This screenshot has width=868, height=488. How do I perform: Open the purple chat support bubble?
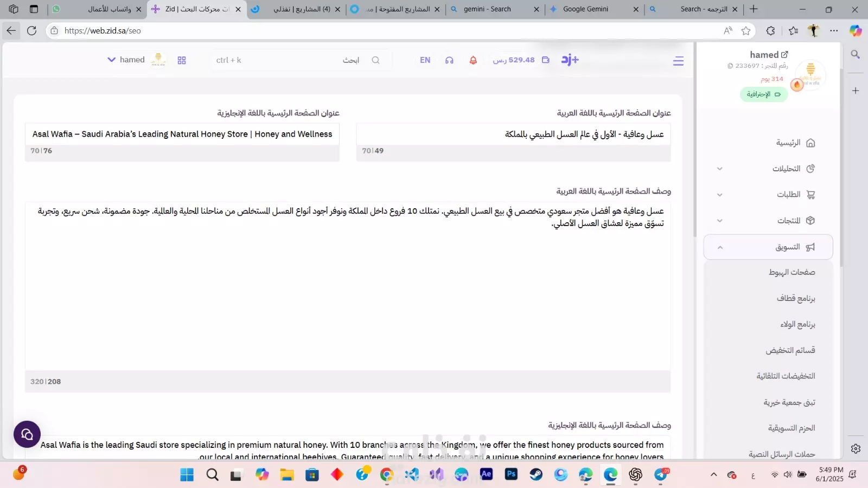pos(27,434)
